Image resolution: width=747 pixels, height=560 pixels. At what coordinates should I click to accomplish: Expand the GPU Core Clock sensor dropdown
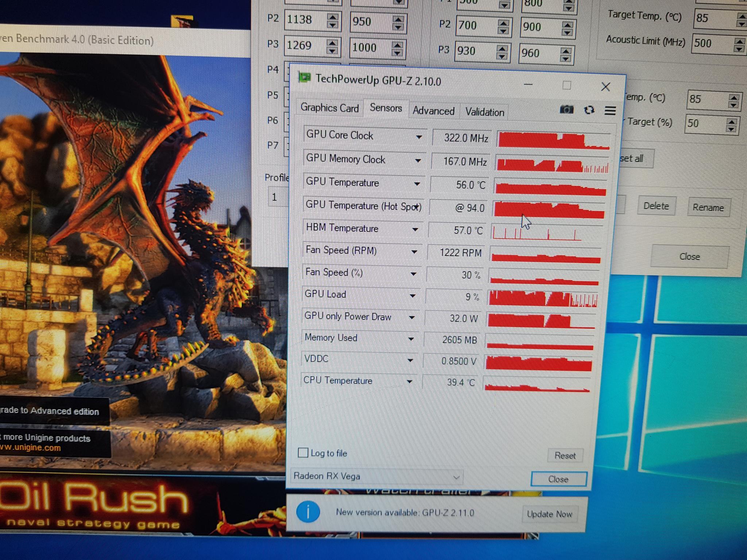pos(419,137)
